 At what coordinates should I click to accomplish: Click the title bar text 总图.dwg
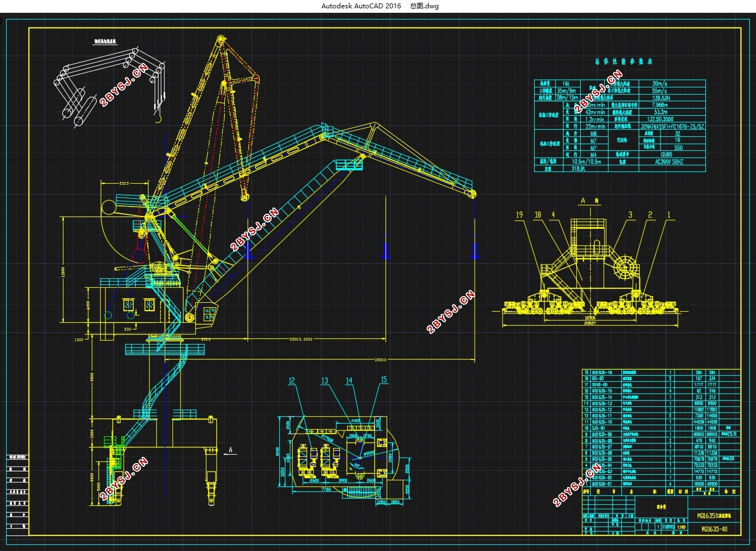click(x=424, y=6)
